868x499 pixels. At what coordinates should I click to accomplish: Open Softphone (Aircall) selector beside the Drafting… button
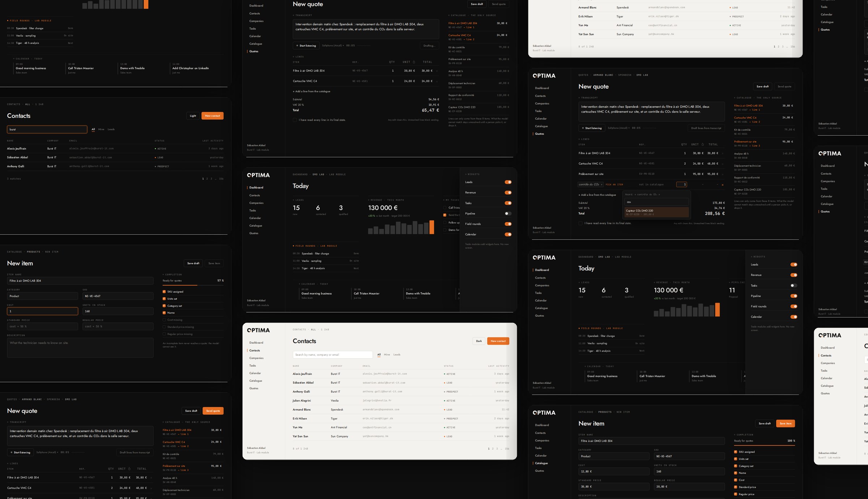[333, 46]
